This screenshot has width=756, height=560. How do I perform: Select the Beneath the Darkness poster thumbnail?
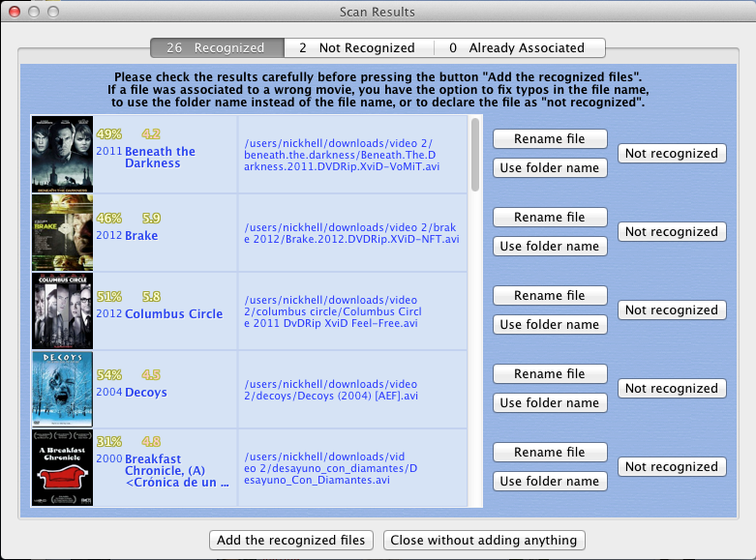(62, 154)
